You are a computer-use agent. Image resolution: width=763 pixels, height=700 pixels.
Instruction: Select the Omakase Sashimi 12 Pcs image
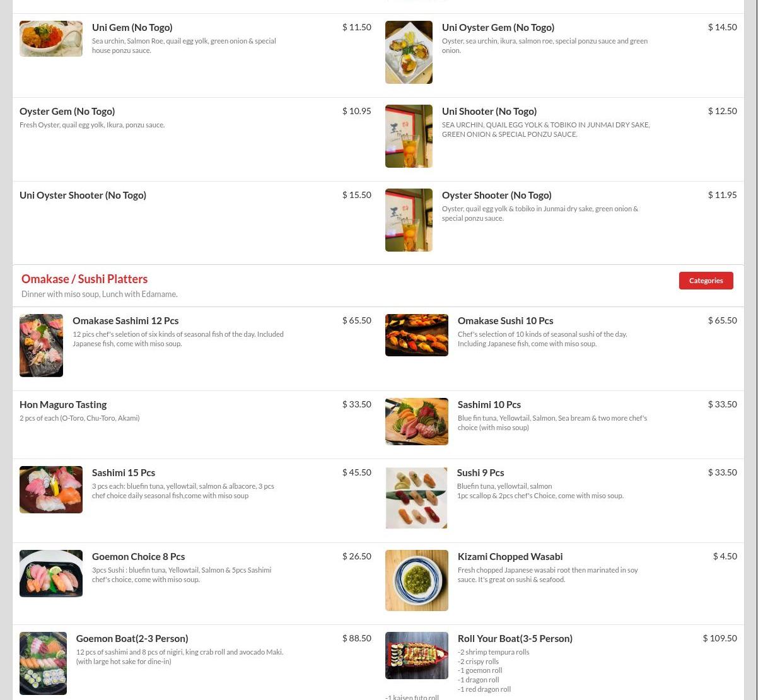coord(41,346)
